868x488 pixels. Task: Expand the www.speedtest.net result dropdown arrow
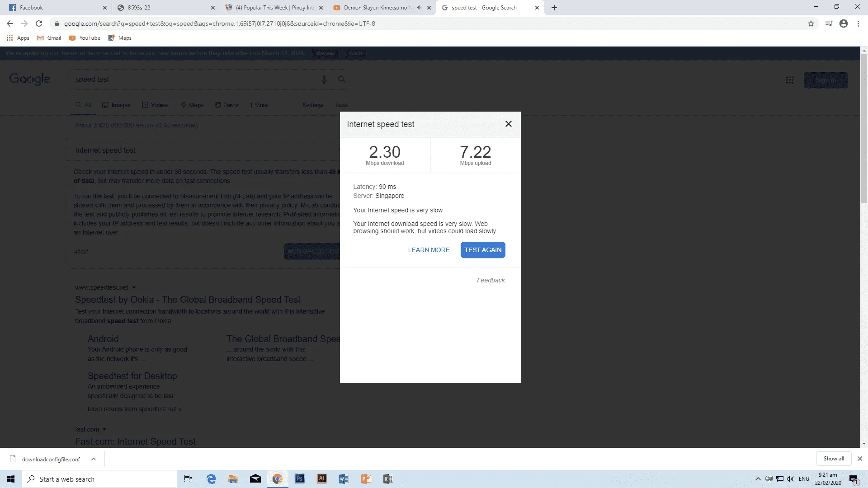coord(134,288)
